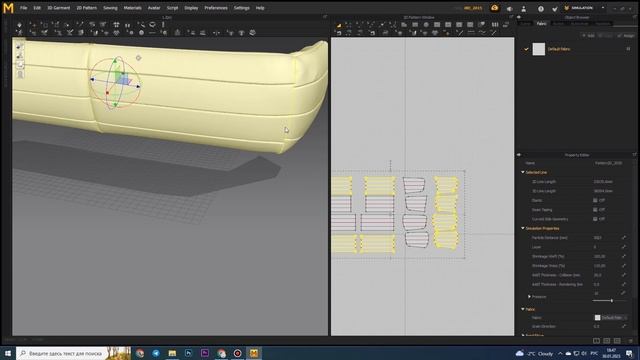The height and width of the screenshot is (360, 640).
Task: Click the edit pencil for Shrinkage Warp
Action: 623,266
